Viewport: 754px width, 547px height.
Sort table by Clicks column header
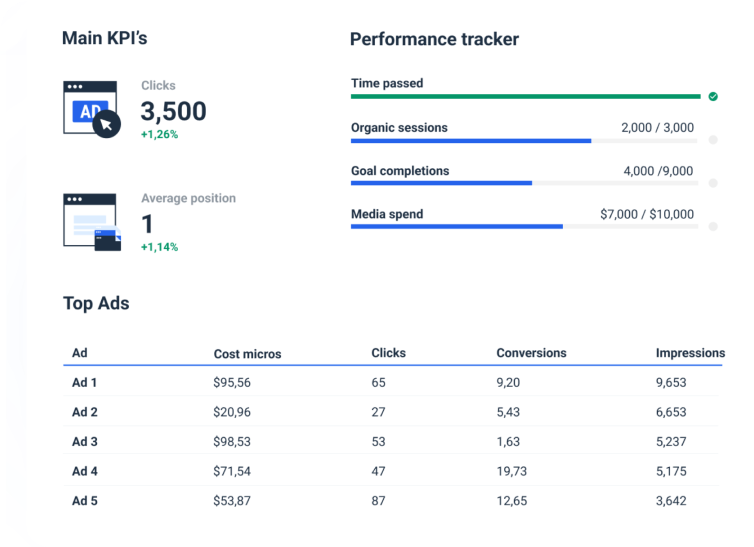coord(388,353)
